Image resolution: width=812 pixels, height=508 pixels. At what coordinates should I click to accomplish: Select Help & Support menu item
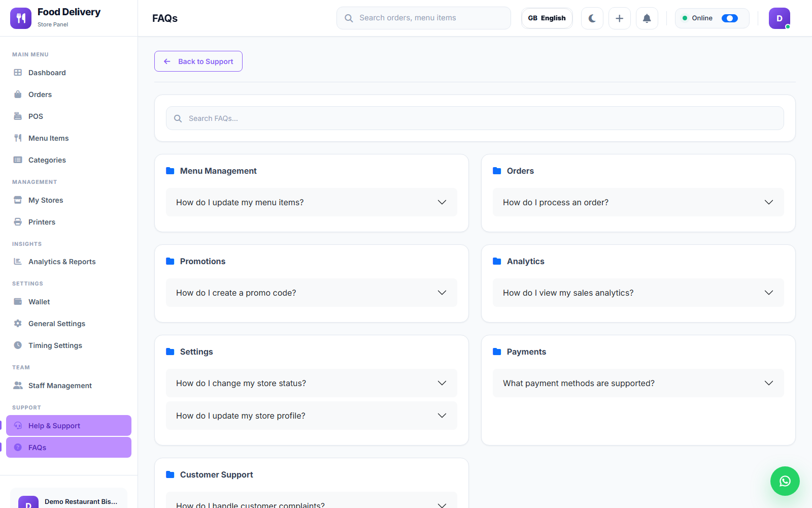(x=69, y=426)
